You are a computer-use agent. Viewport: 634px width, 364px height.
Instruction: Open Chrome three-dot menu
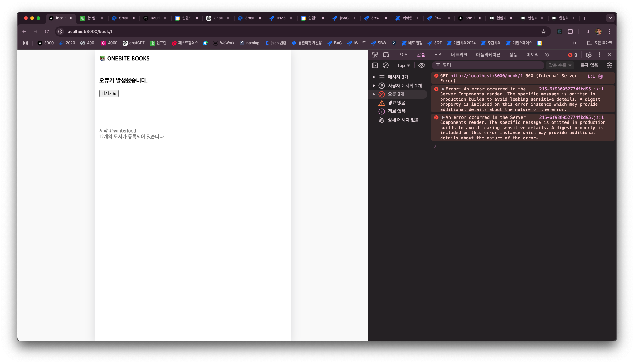pos(609,32)
